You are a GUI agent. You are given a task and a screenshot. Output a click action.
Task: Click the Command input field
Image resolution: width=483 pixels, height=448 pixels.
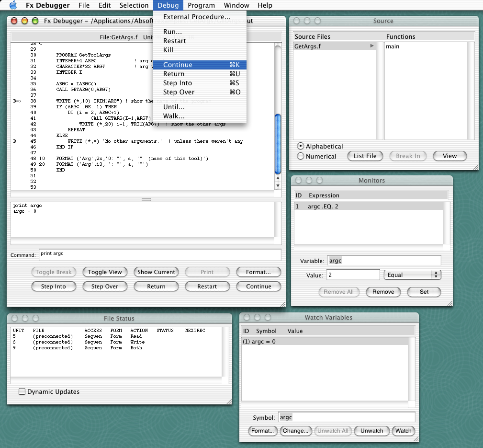[160, 254]
